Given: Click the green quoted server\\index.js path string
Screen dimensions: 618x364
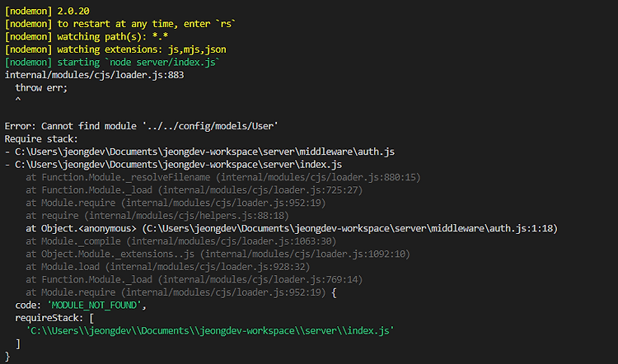Looking at the screenshot, I should pos(210,331).
